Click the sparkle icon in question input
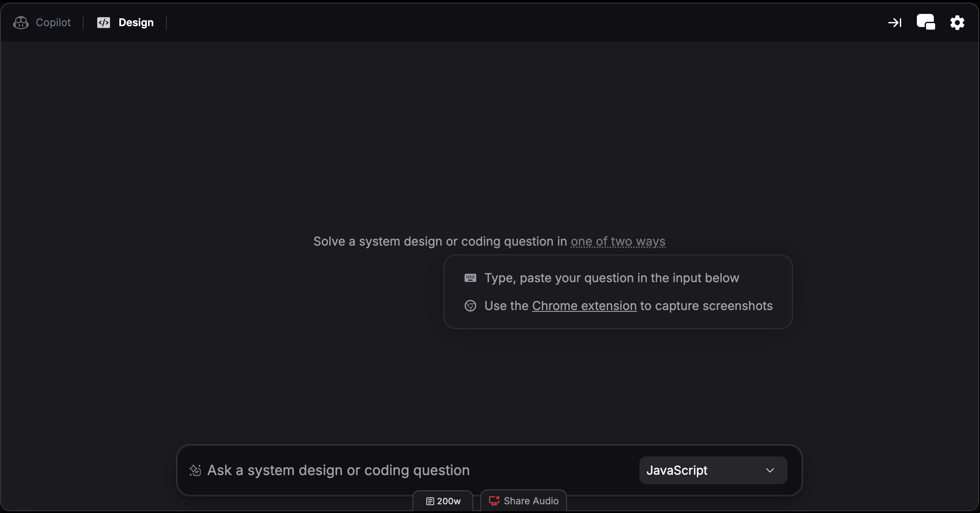The width and height of the screenshot is (980, 513). (196, 470)
